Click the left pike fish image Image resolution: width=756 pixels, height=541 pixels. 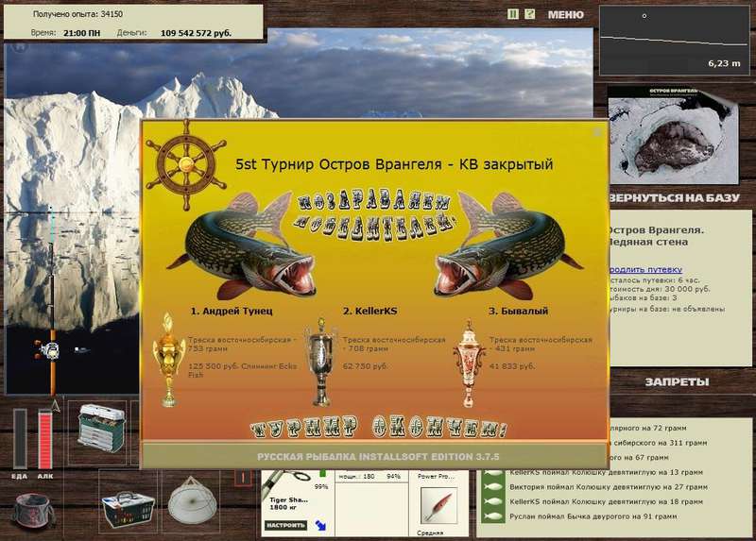(x=243, y=245)
